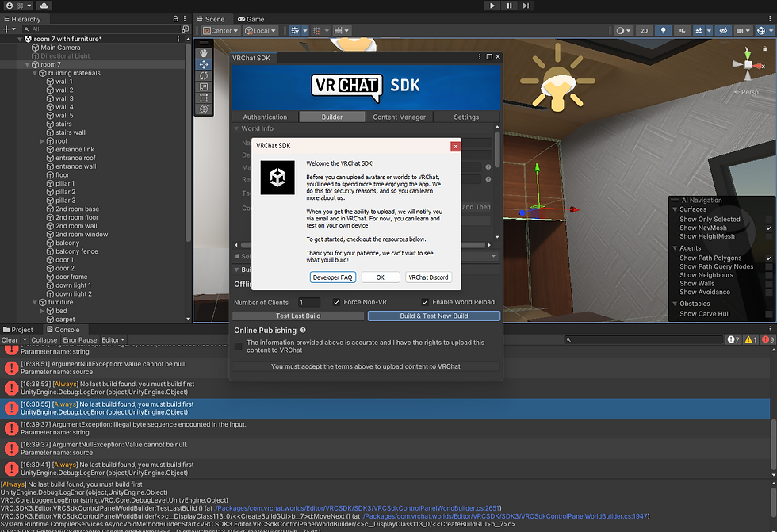Click Online Publishing help icon
The image size is (777, 532).
pyautogui.click(x=303, y=331)
